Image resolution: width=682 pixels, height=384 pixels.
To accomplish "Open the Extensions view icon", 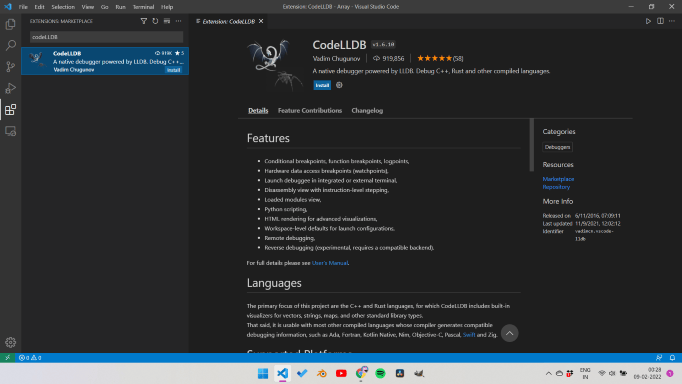I will coord(10,110).
